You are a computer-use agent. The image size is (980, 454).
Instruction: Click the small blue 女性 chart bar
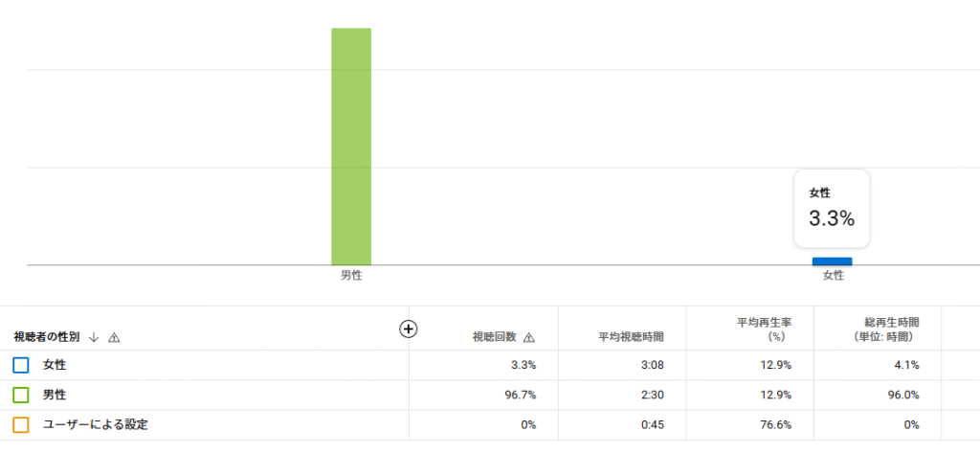pyautogui.click(x=832, y=261)
